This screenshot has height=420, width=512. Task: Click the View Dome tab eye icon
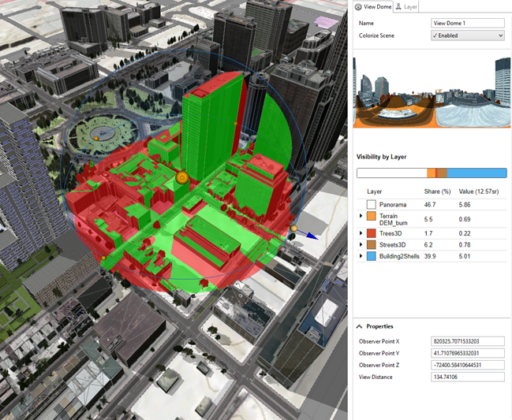click(358, 6)
